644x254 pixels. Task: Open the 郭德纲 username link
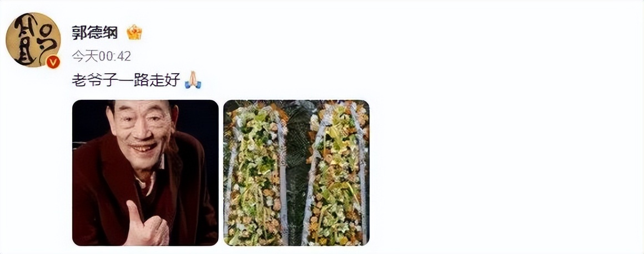click(x=95, y=33)
